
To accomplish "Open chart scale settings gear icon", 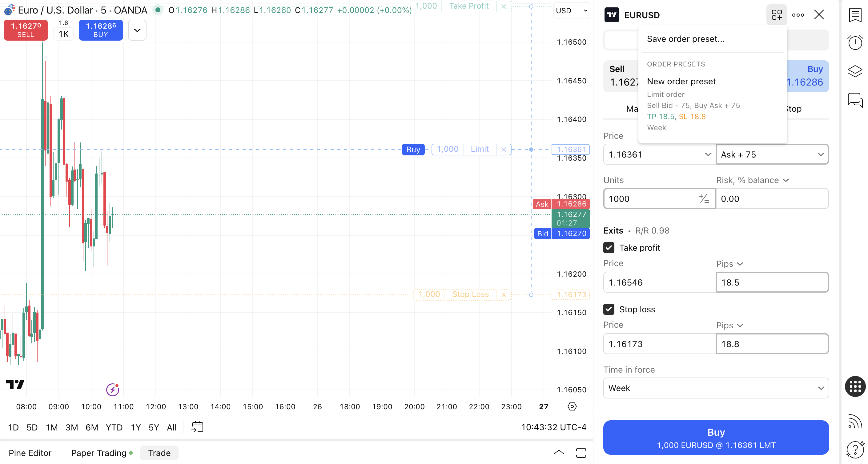I will point(572,406).
